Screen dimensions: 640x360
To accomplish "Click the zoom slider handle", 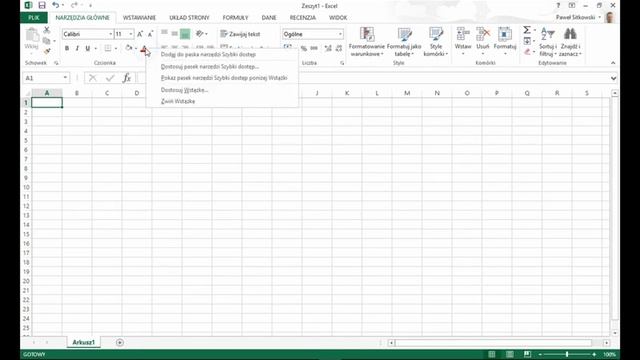I will (567, 354).
